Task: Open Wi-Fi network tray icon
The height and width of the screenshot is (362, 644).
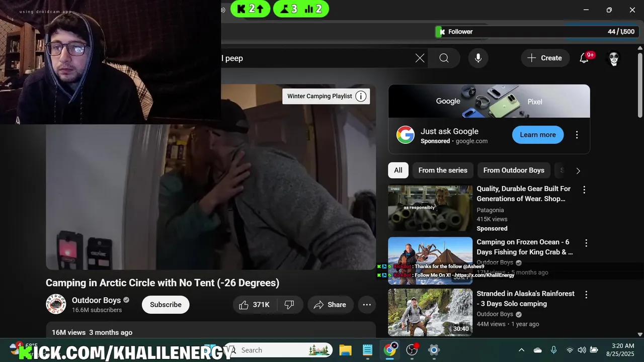Action: 570,350
